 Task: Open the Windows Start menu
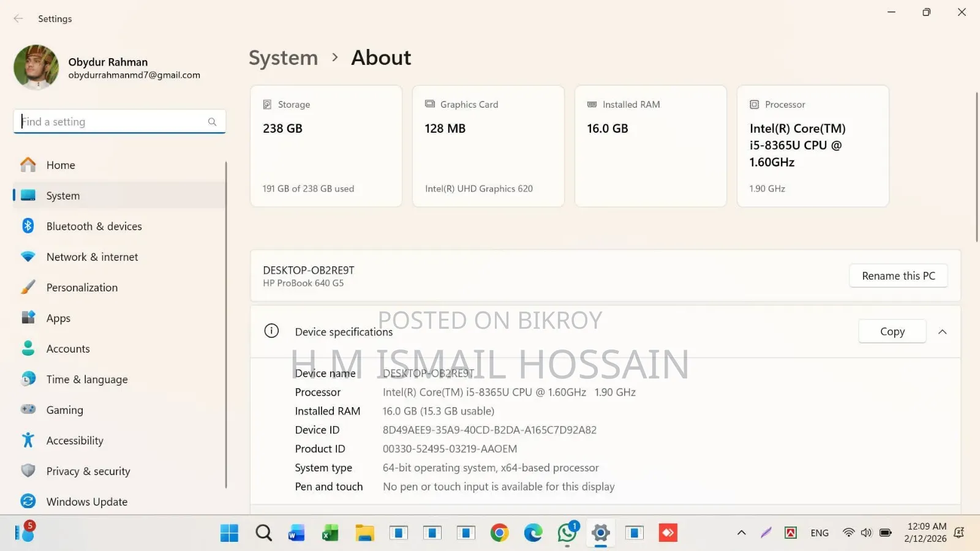[x=229, y=533]
